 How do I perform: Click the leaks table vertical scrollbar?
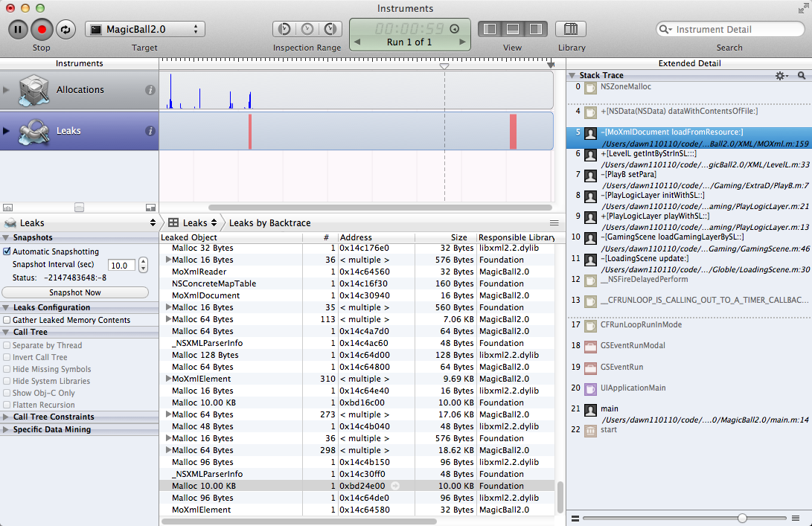pos(560,496)
